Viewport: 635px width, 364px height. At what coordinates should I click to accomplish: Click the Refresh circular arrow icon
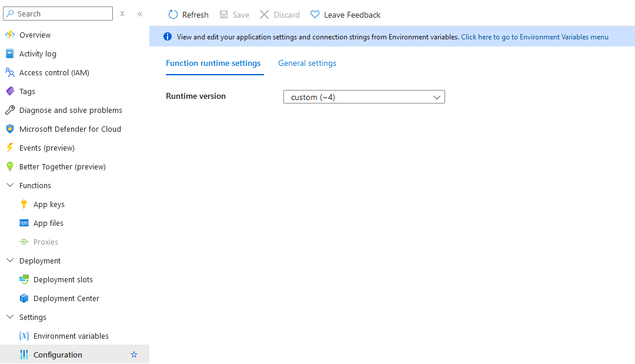point(173,15)
